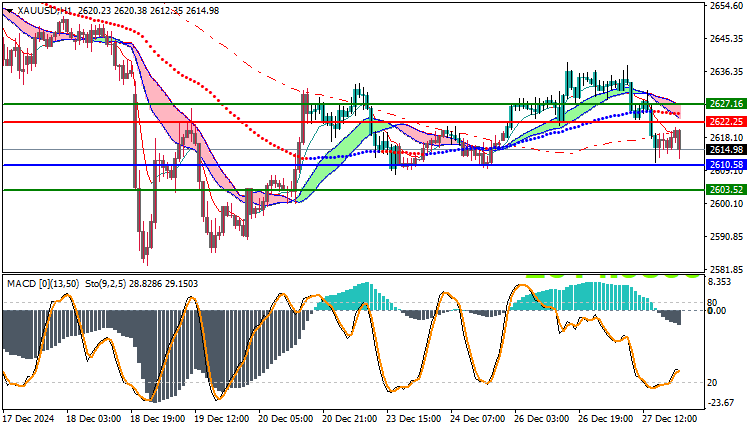750x430 pixels.
Task: Click the 2581.85 price scale value
Action: click(x=727, y=269)
